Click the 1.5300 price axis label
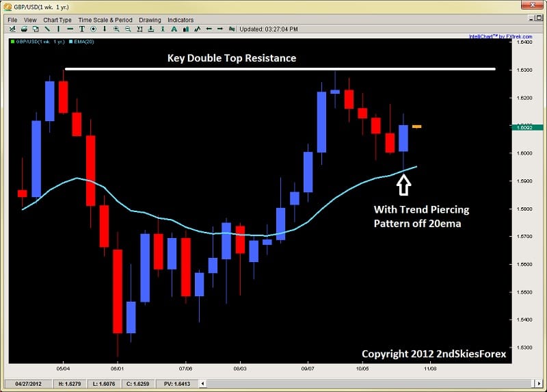 tap(524, 348)
